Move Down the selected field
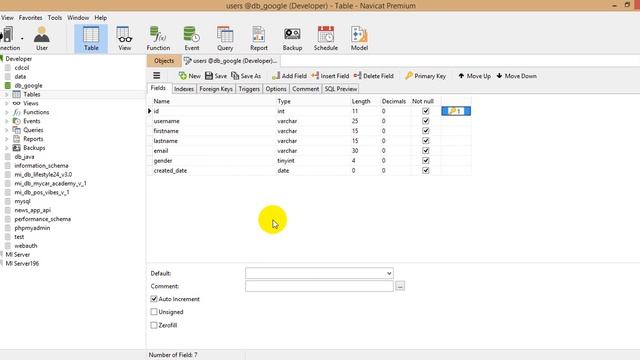The image size is (640, 360). pos(517,76)
